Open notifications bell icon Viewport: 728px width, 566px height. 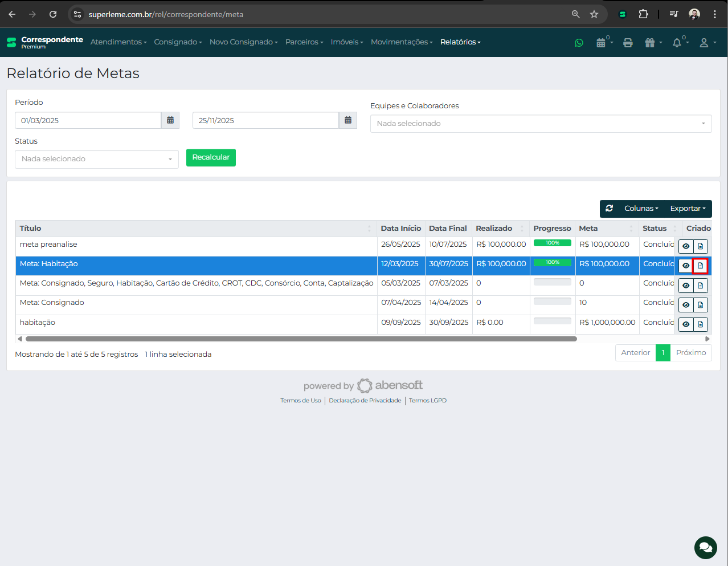677,43
